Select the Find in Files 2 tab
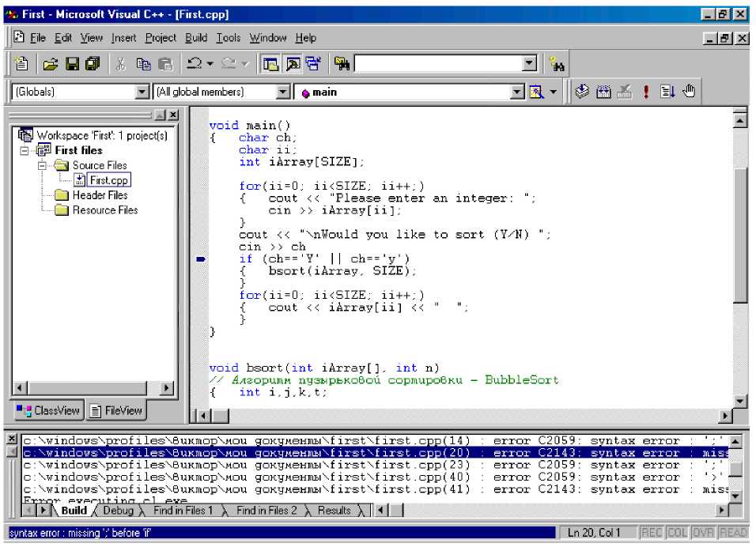 (x=266, y=511)
